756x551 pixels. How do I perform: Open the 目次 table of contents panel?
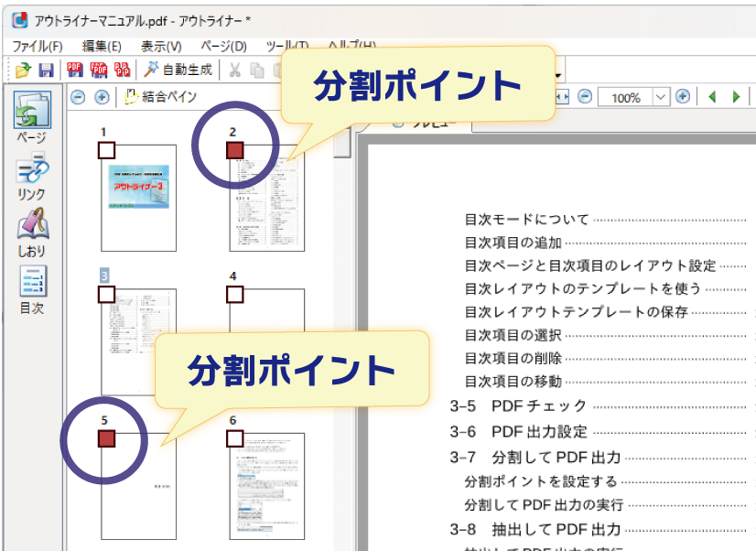[32, 288]
